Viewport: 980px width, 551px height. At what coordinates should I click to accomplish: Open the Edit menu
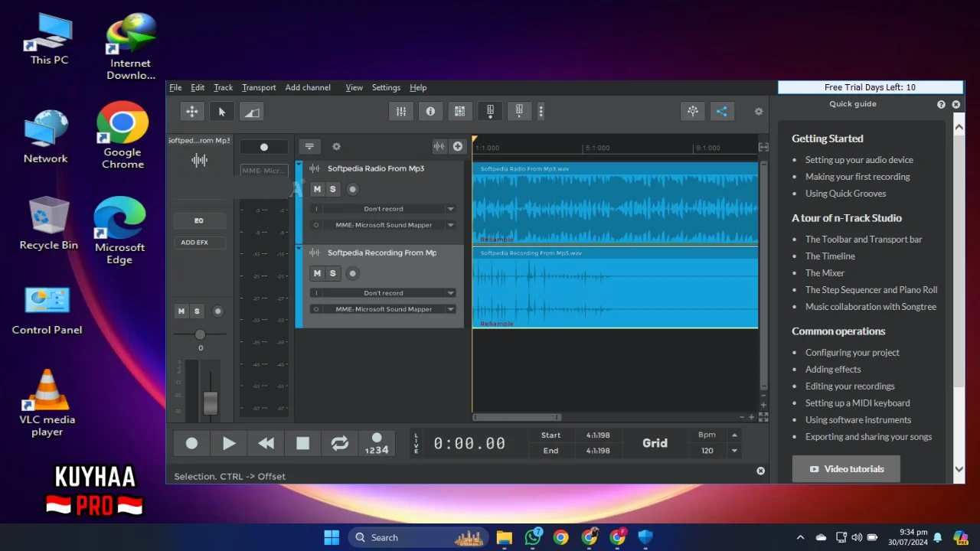point(198,87)
